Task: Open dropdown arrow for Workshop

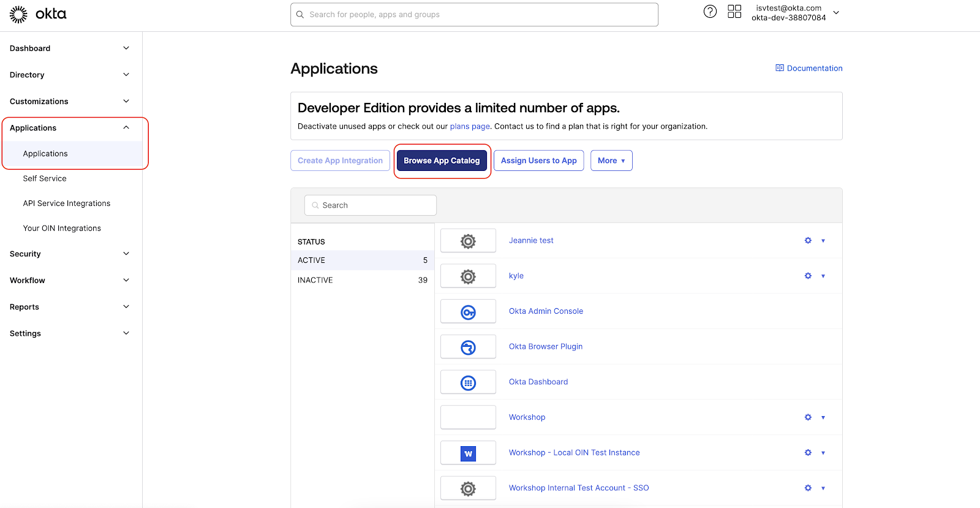Action: 823,417
